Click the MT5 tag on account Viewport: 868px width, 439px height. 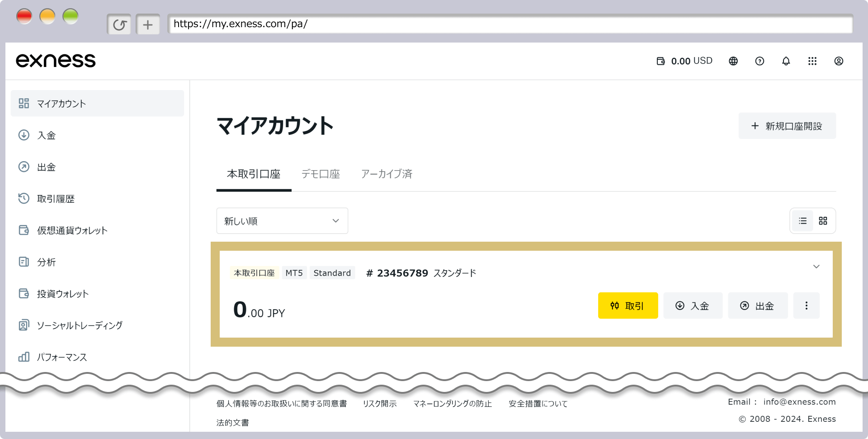pyautogui.click(x=294, y=273)
